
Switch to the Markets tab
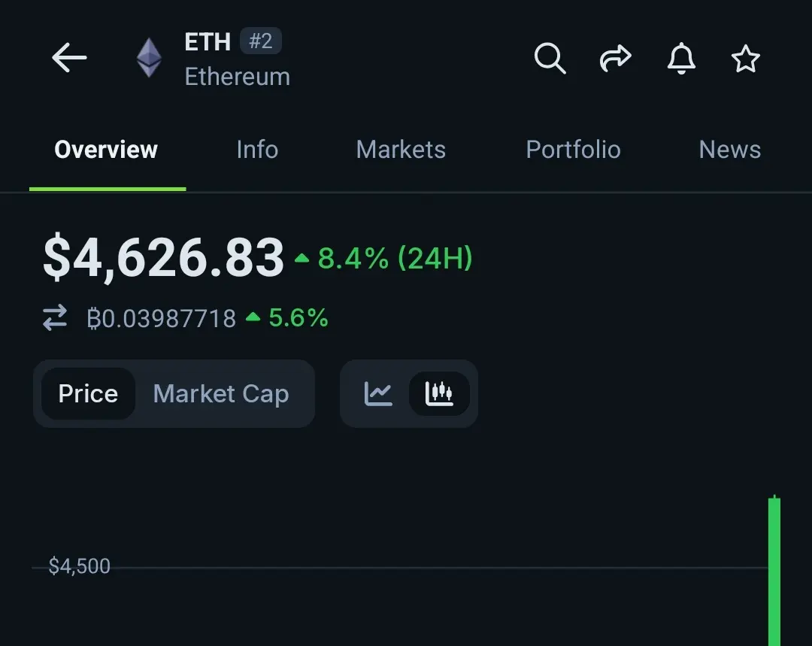click(x=401, y=150)
